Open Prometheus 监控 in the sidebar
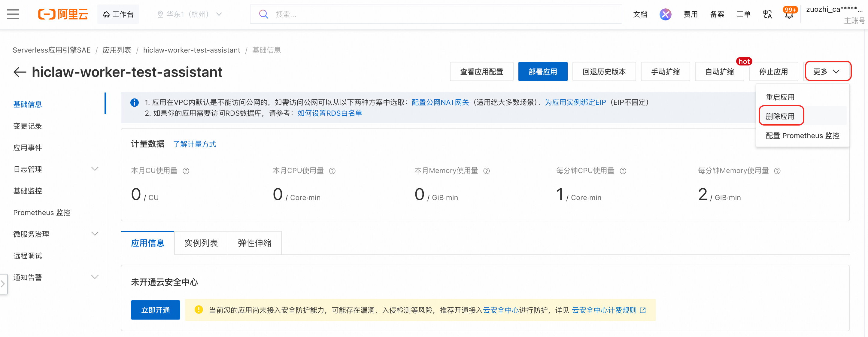 click(42, 212)
